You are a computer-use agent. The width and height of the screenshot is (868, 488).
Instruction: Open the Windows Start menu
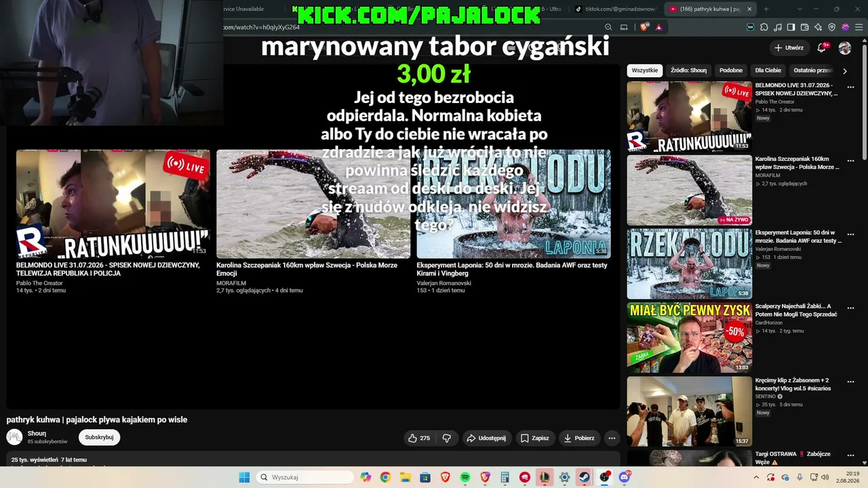click(244, 477)
